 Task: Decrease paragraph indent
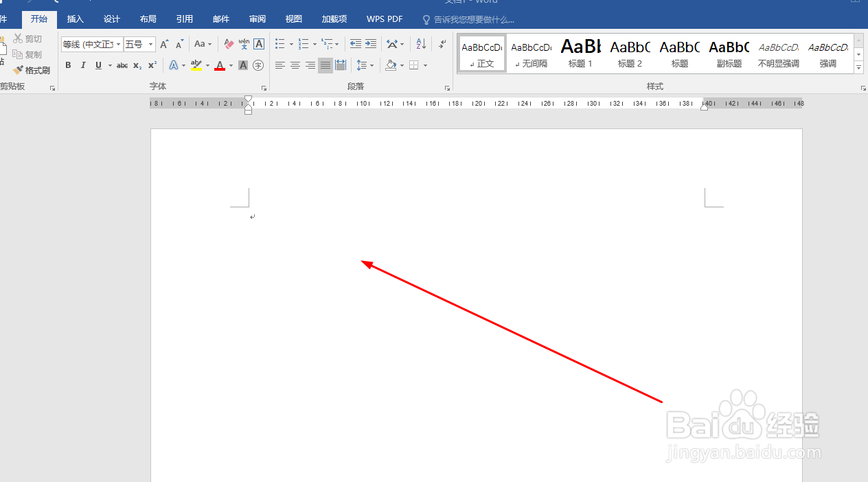[x=355, y=44]
